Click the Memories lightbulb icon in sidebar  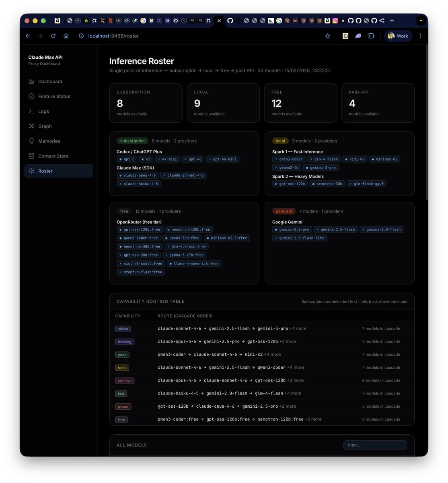[x=31, y=141]
